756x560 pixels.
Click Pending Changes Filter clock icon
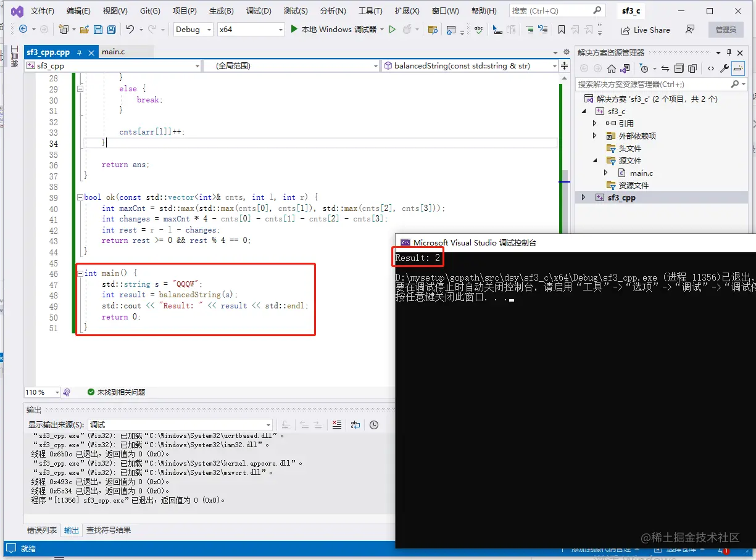point(643,68)
